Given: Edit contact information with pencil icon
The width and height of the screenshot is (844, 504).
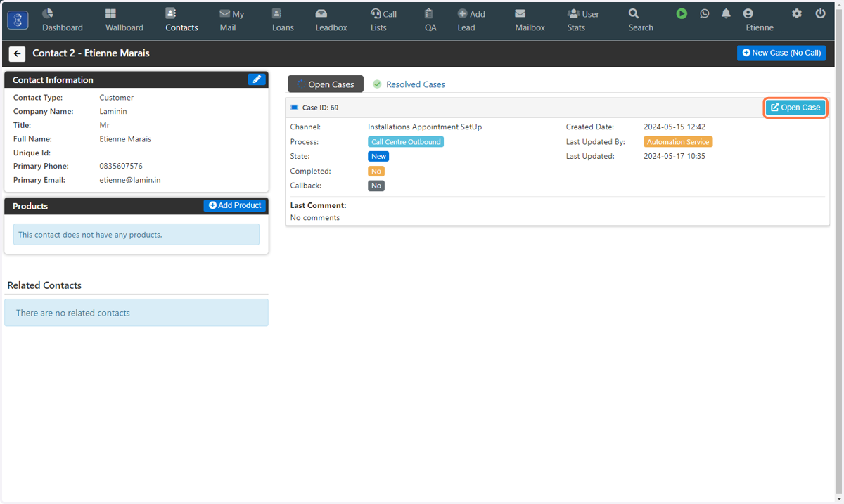Looking at the screenshot, I should pos(257,79).
